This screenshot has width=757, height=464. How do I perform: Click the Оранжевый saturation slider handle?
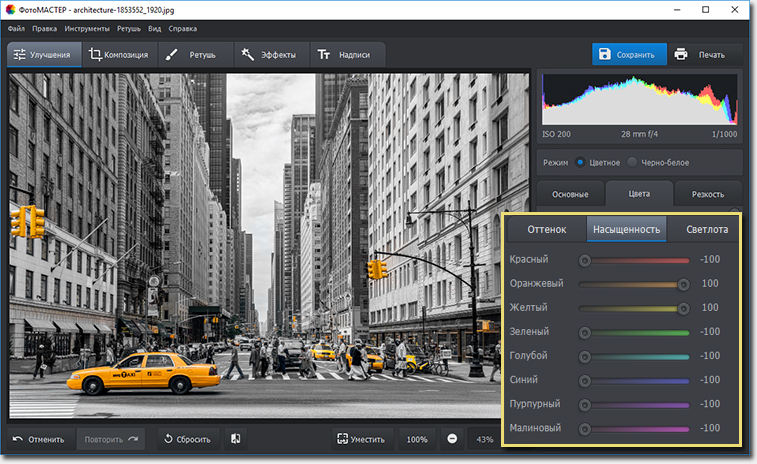(x=684, y=284)
